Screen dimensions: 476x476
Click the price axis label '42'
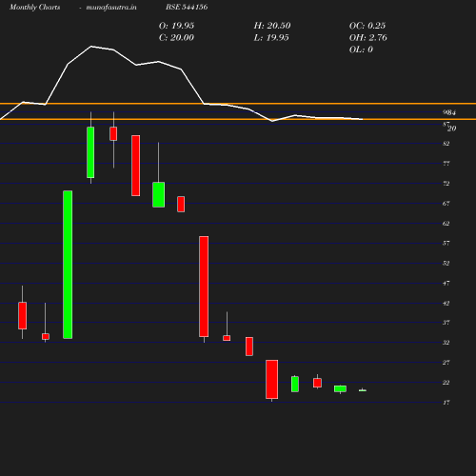pos(446,303)
